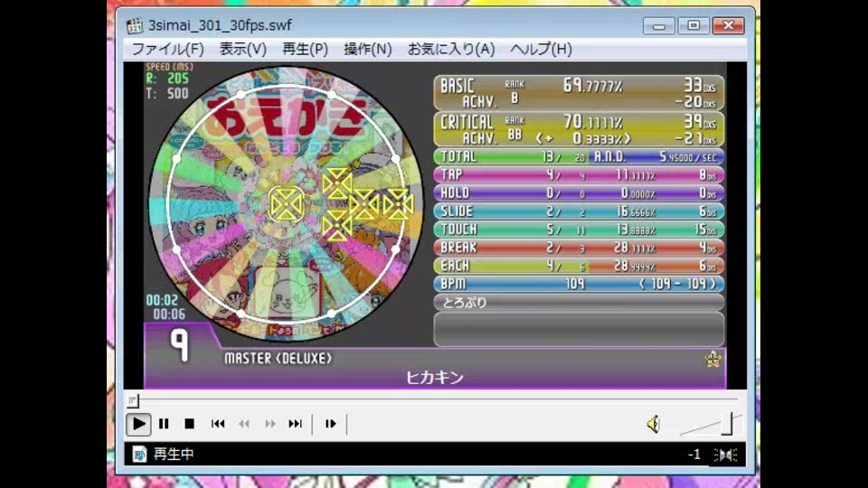Image resolution: width=868 pixels, height=488 pixels.
Task: Tap the upper yellow touch note
Action: [x=337, y=183]
